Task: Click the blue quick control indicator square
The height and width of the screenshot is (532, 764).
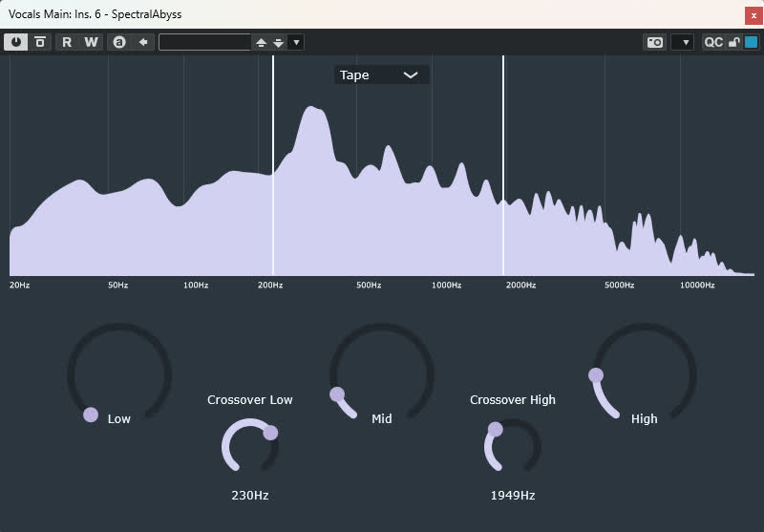Action: pyautogui.click(x=751, y=42)
